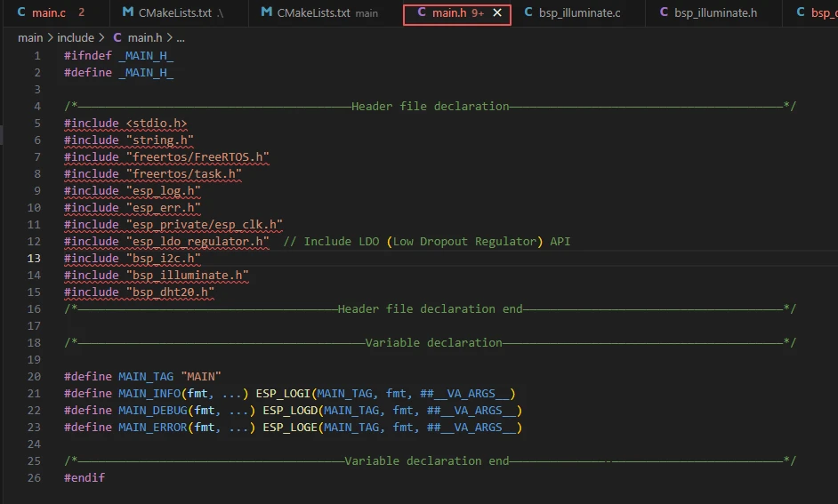Viewport: 838px width, 504px height.
Task: Click line number 13 in the gutter
Action: point(34,259)
